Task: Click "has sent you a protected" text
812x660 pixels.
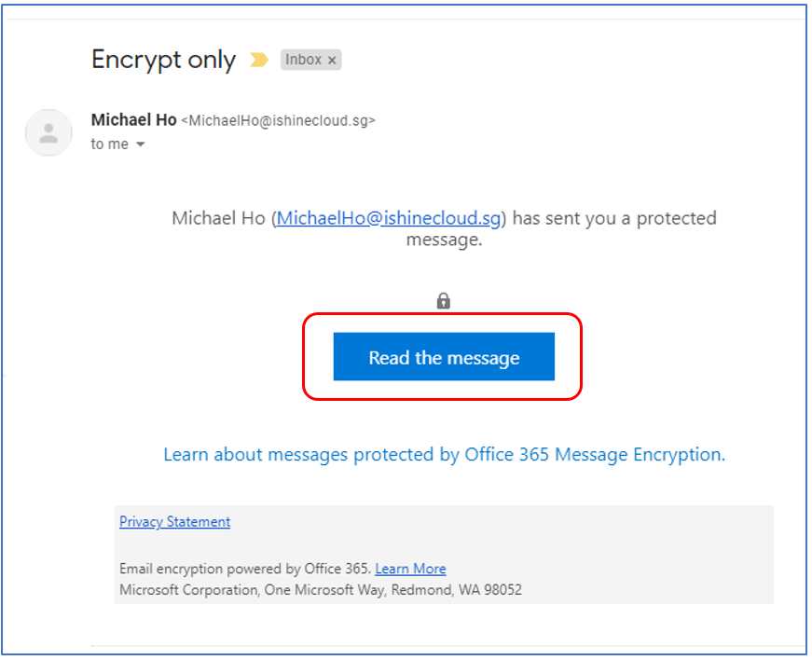Action: pos(614,218)
